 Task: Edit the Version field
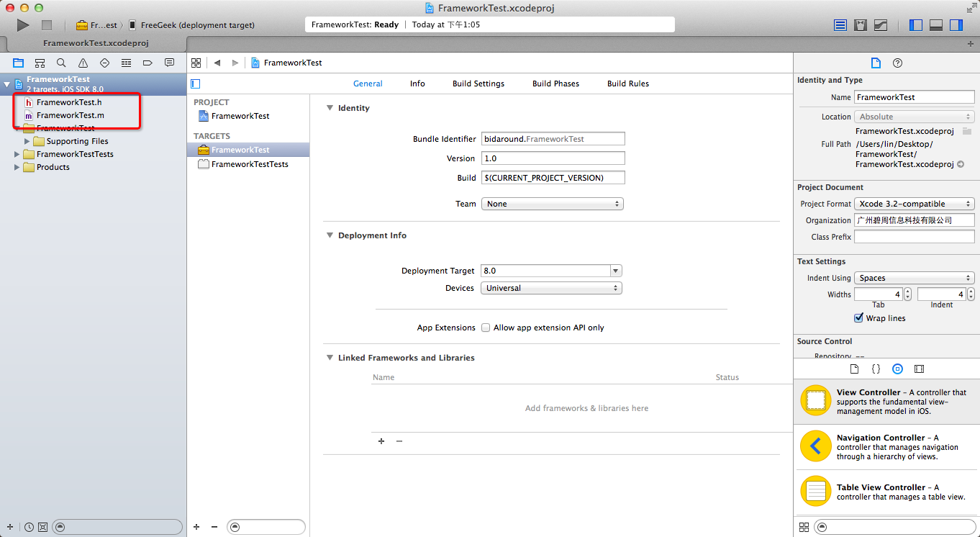[x=553, y=158]
